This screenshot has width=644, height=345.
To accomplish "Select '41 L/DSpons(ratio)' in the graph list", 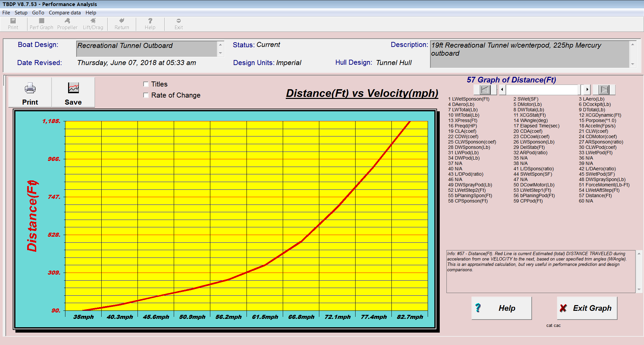I will [533, 169].
